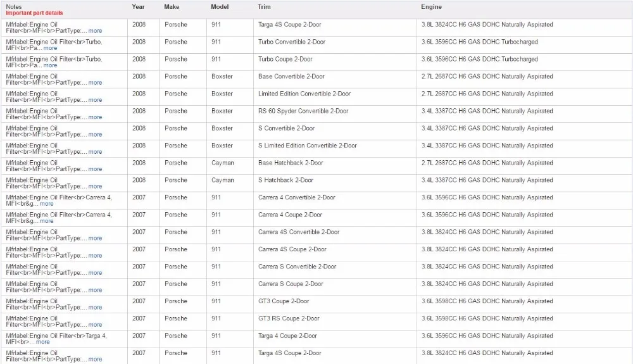Click 'more' for Carrera S Coupe row
Viewport: 633px width, 364px height.
(x=95, y=290)
